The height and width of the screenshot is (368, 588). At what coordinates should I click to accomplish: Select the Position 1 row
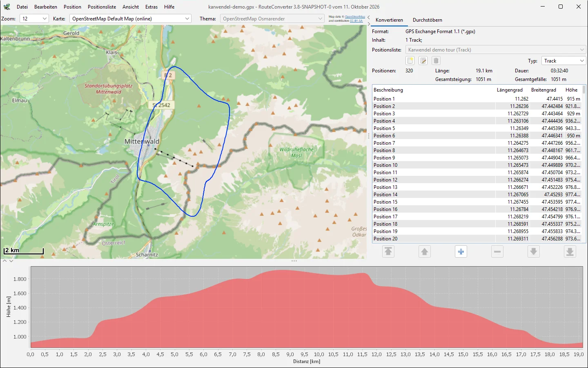[x=477, y=99]
